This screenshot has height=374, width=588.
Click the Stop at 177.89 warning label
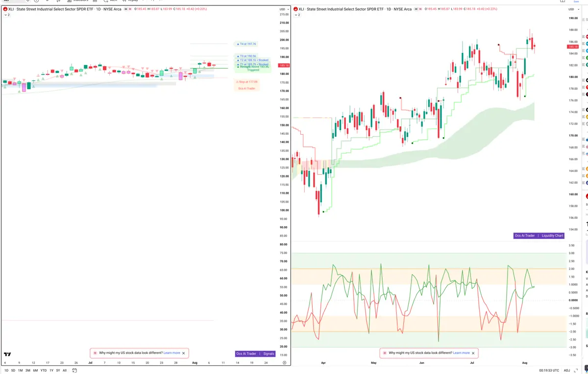click(247, 82)
